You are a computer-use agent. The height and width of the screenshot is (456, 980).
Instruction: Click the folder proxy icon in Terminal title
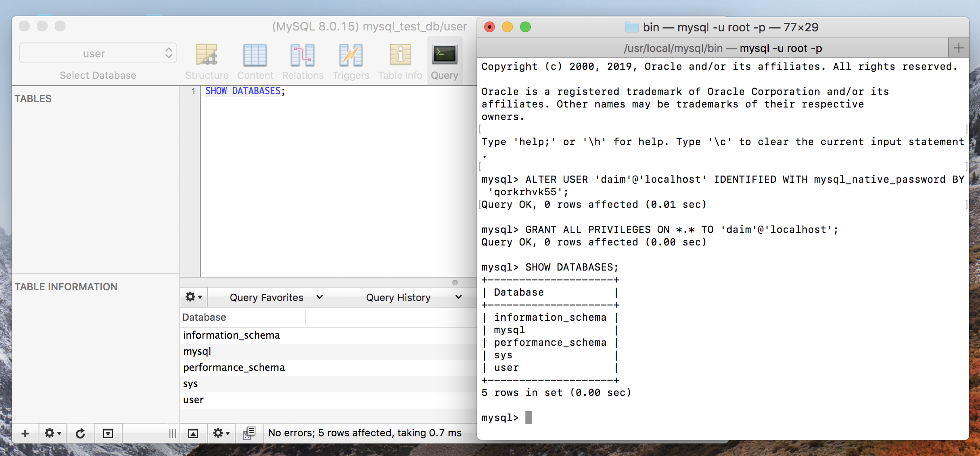click(632, 27)
